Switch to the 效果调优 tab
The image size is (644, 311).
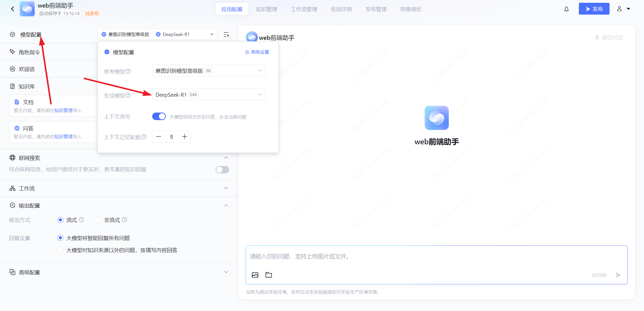click(x=411, y=9)
